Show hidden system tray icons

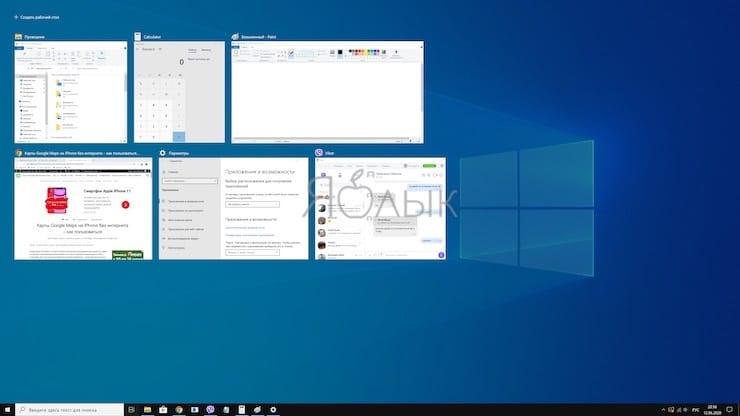pyautogui.click(x=663, y=410)
